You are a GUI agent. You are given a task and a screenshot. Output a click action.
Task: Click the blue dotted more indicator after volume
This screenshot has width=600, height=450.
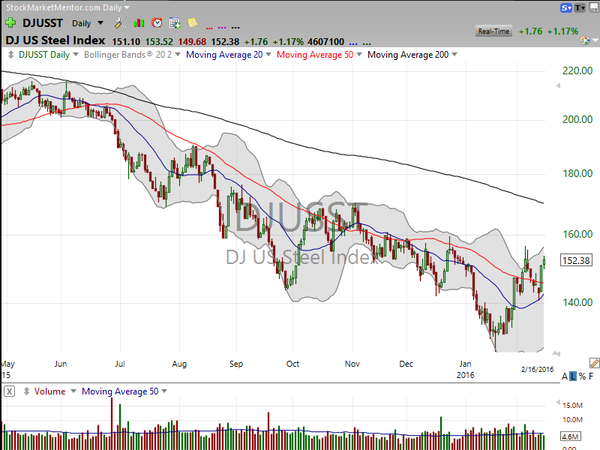tap(354, 44)
